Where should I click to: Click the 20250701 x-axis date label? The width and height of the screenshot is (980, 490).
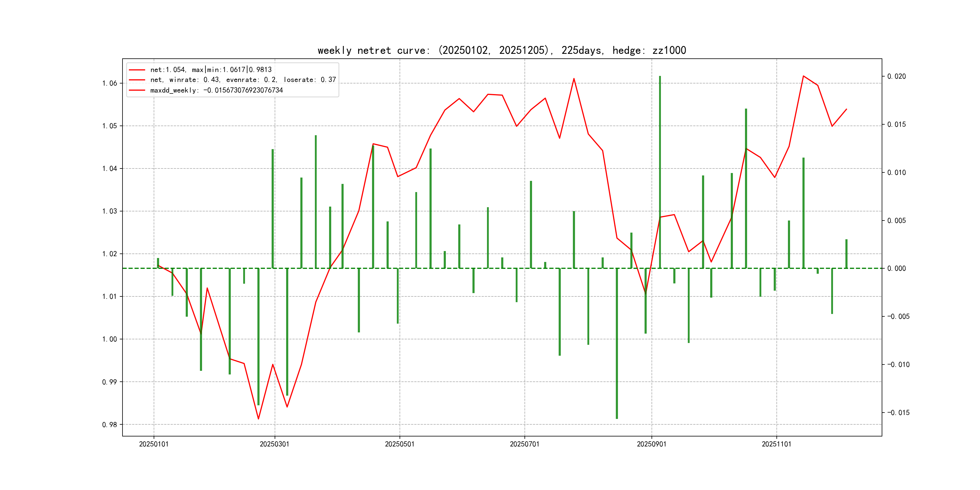click(x=524, y=444)
